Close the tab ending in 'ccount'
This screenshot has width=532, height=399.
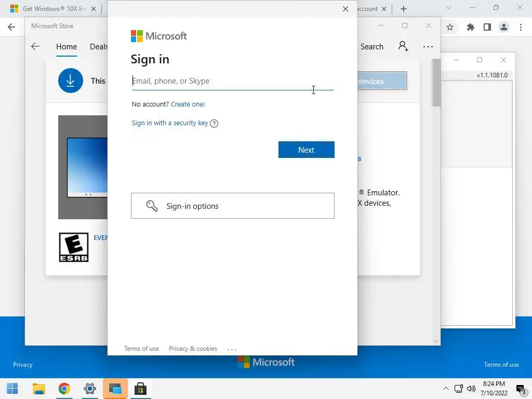[x=384, y=9]
